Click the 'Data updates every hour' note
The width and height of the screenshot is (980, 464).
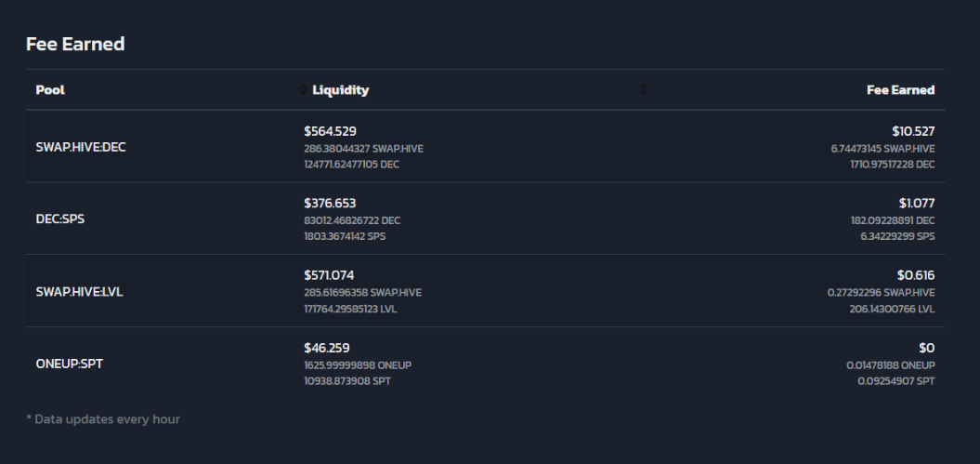(x=103, y=419)
